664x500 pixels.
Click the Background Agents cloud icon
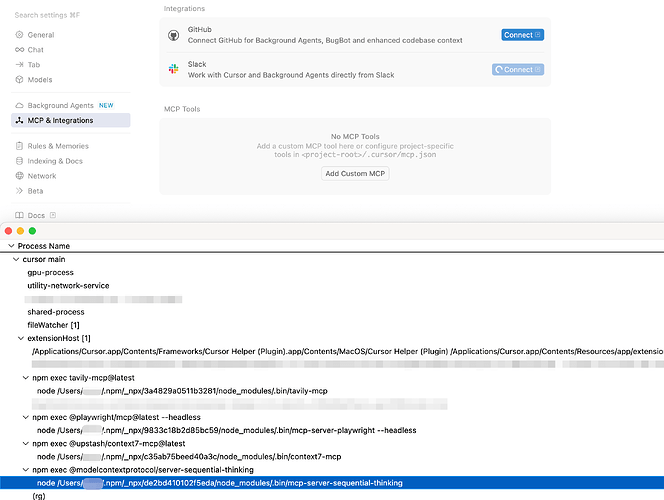pos(19,105)
